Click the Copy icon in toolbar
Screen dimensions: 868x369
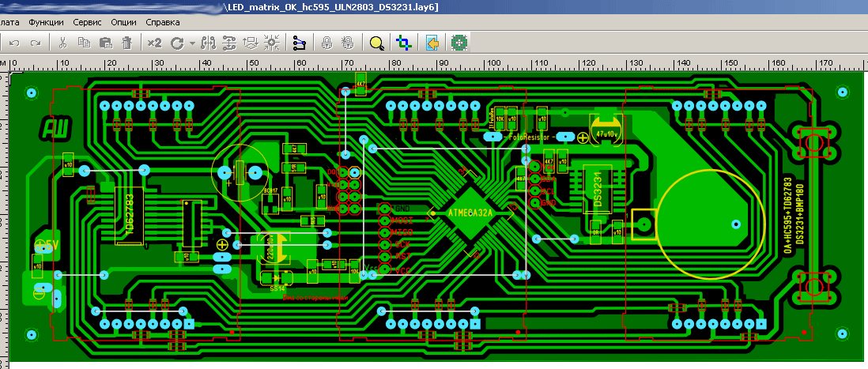click(84, 43)
